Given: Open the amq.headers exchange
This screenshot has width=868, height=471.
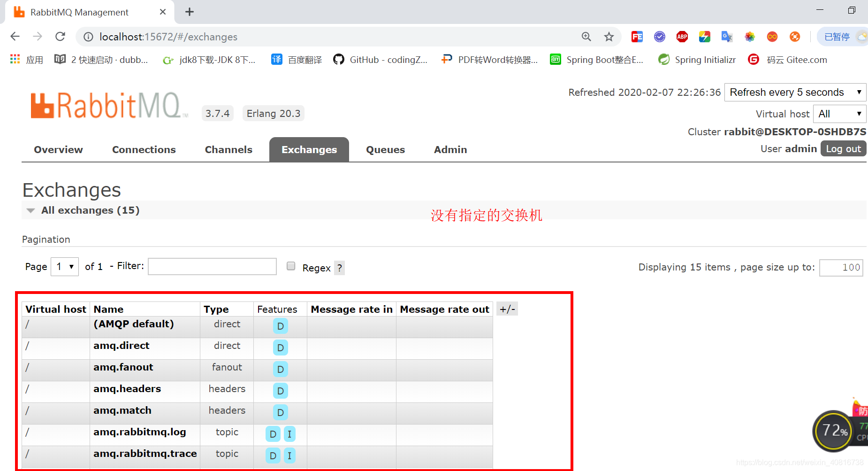Looking at the screenshot, I should (127, 388).
